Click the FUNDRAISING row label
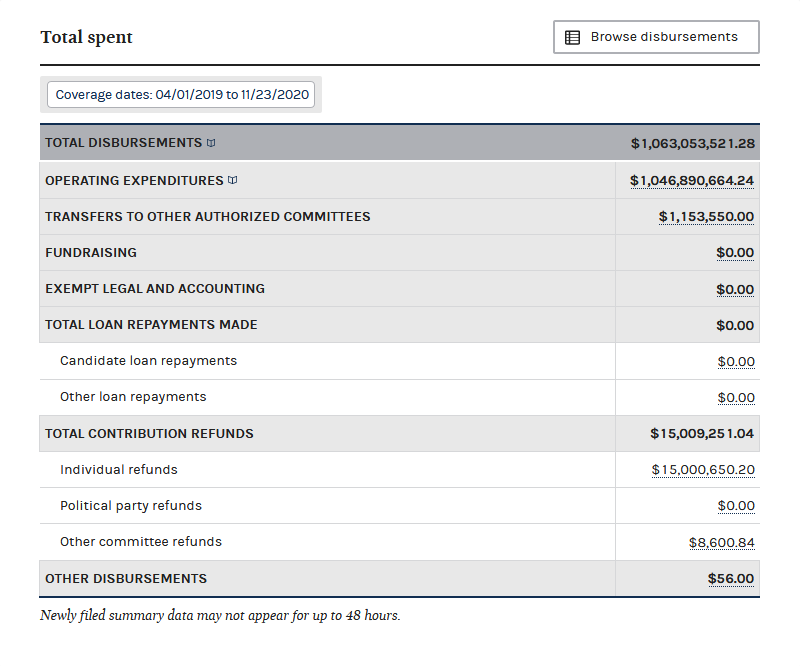This screenshot has width=800, height=666. (x=91, y=253)
